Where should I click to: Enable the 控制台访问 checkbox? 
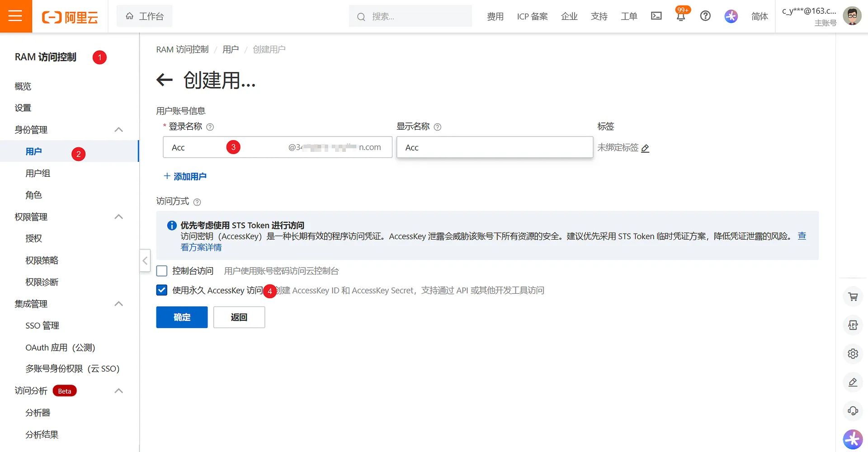161,270
